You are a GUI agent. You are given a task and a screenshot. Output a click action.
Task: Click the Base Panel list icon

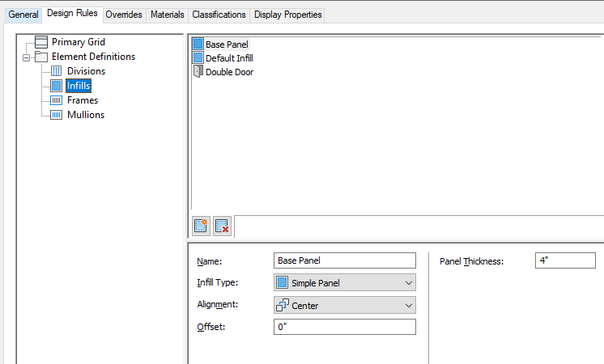pos(198,44)
